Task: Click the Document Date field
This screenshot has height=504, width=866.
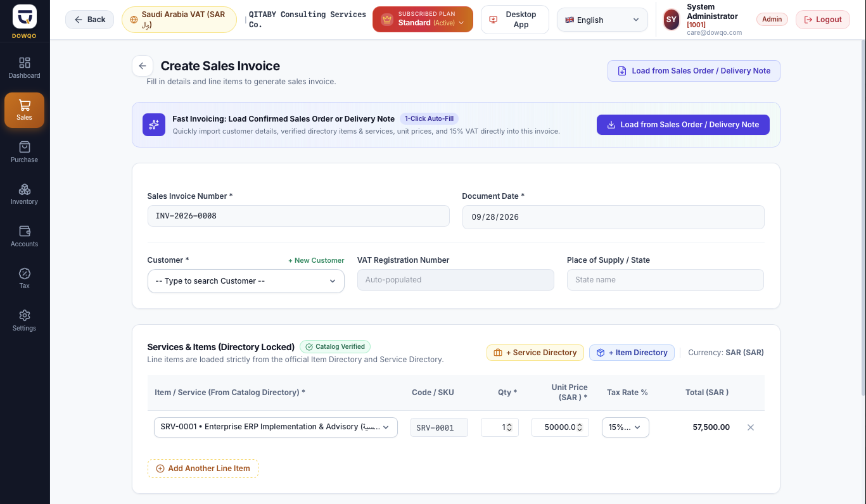Action: pos(613,217)
